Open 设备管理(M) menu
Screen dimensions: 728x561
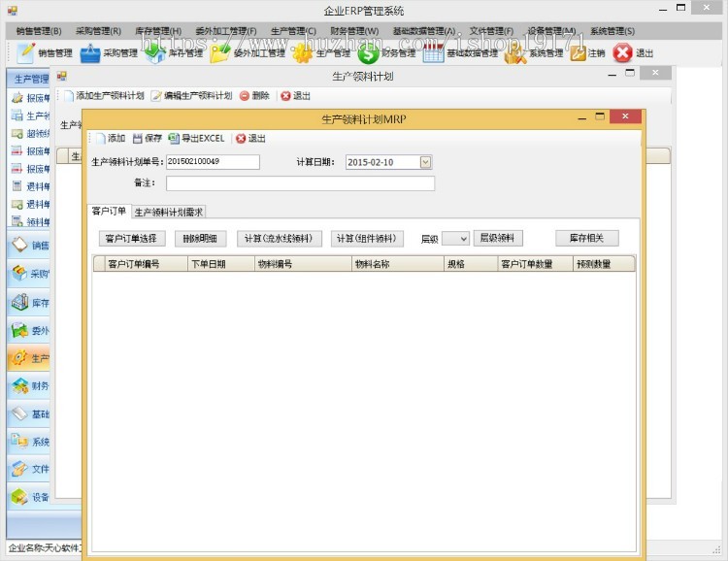pyautogui.click(x=551, y=31)
